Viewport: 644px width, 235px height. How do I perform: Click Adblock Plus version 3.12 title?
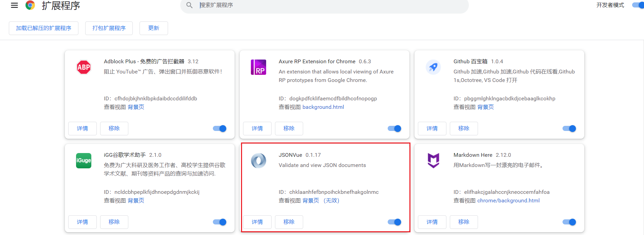coord(151,62)
